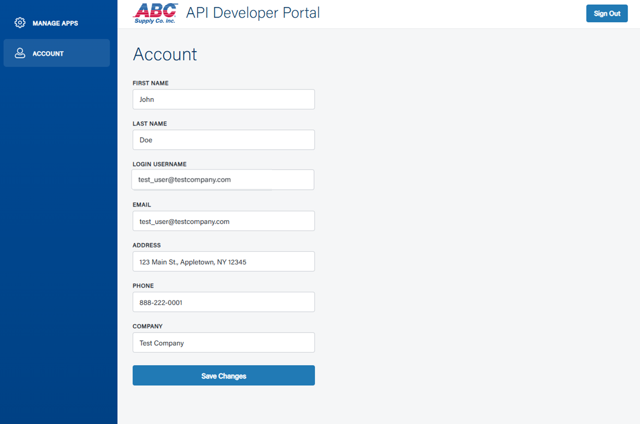Click the ABC Supply Co. logo
This screenshot has width=640, height=424.
click(155, 13)
